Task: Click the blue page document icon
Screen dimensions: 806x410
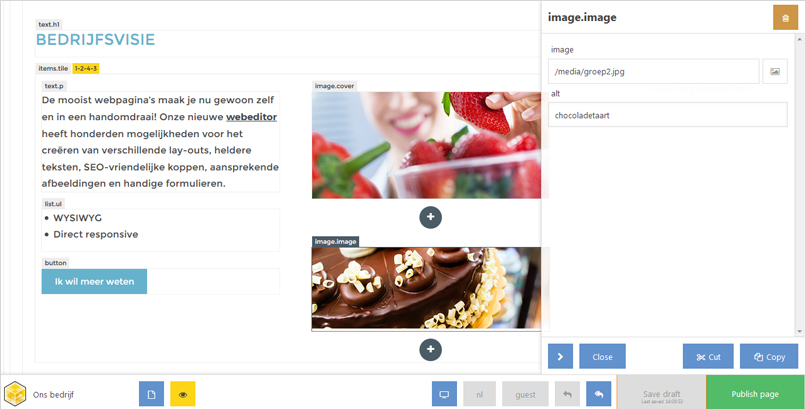Action: tap(151, 394)
